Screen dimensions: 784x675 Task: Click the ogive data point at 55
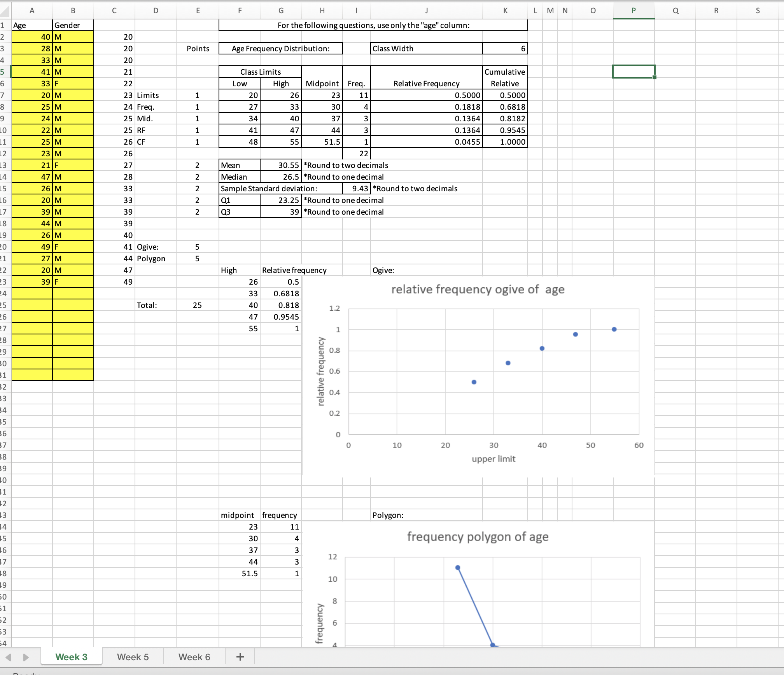614,329
